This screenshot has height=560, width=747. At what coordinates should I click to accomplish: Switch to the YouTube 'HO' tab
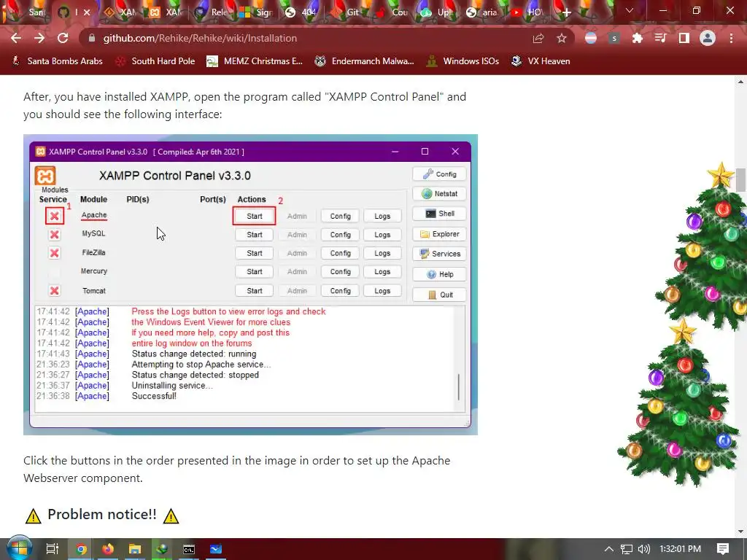pos(528,12)
